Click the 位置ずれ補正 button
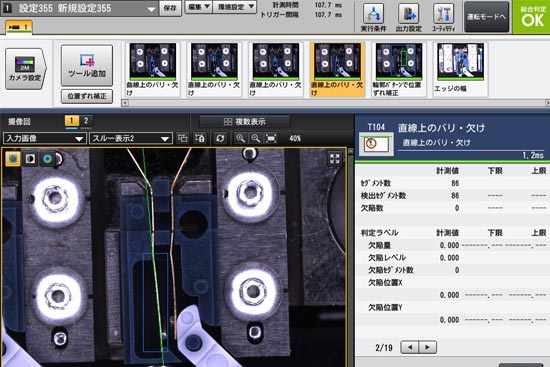Image resolution: width=550 pixels, height=367 pixels. [87, 96]
